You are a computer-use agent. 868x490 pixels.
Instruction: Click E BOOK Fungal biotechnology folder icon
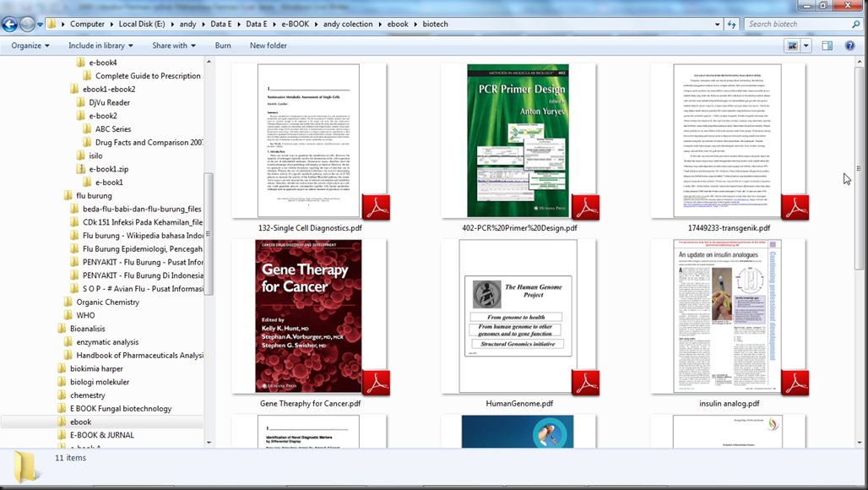[62, 408]
